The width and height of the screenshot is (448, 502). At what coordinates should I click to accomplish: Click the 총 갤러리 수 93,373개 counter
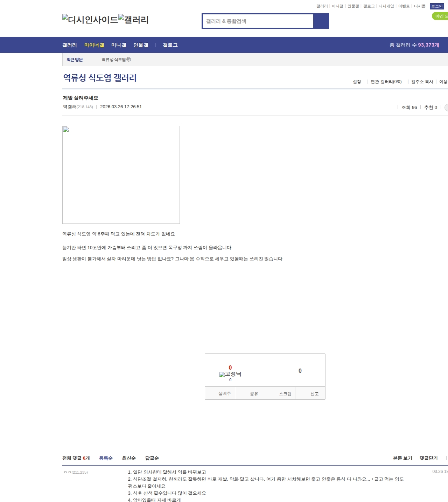414,45
